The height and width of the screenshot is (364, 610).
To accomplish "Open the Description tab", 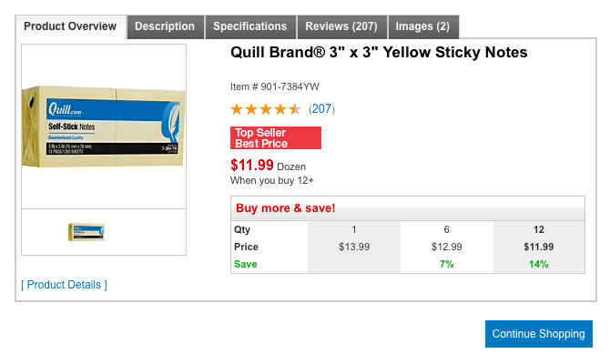I will [165, 26].
